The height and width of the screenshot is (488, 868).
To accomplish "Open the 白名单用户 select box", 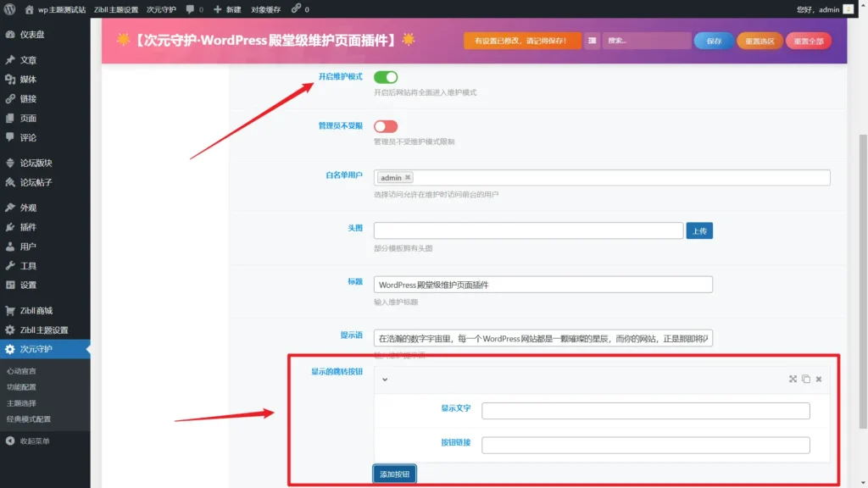I will click(602, 178).
